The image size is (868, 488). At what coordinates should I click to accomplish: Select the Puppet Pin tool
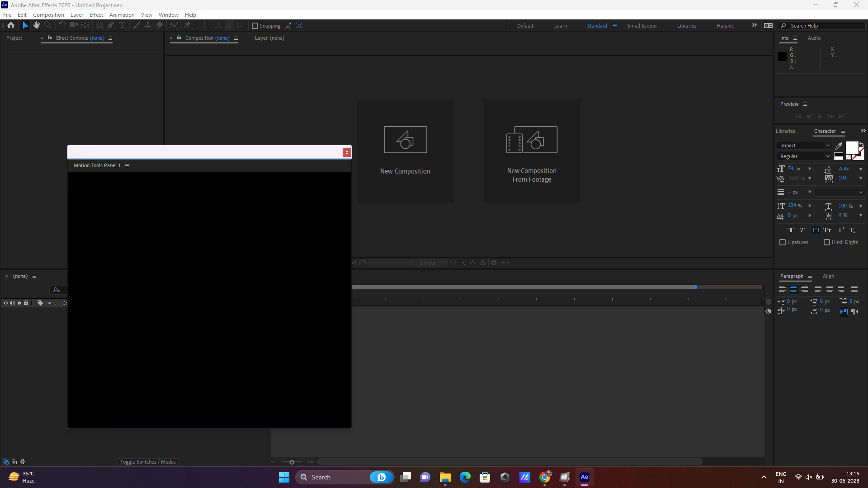coord(188,25)
